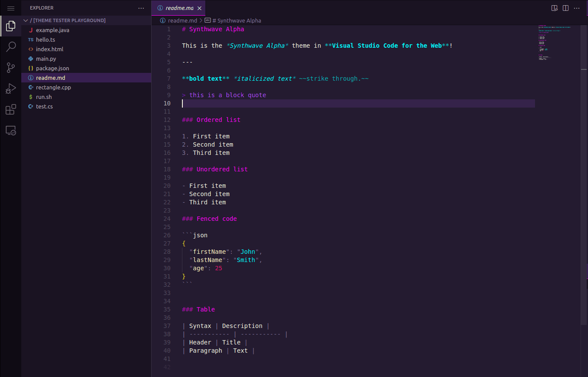Open main.py in the explorer
588x377 pixels.
(x=86, y=59)
